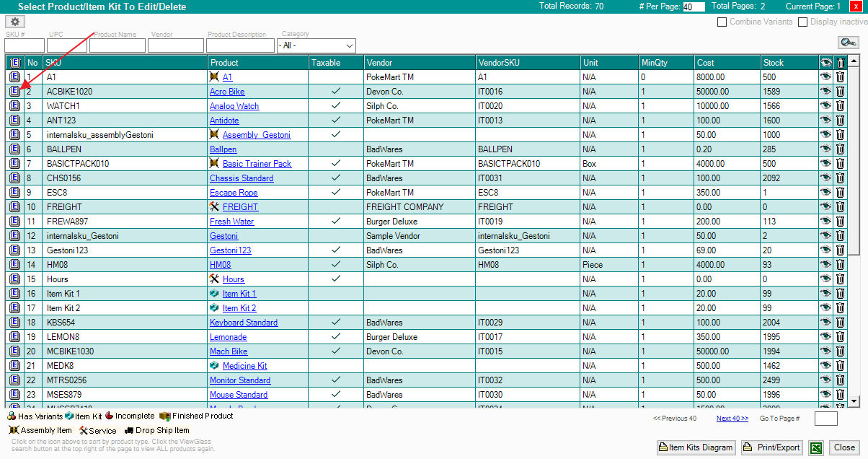
Task: Check the Display inactive checkbox
Action: pyautogui.click(x=802, y=22)
